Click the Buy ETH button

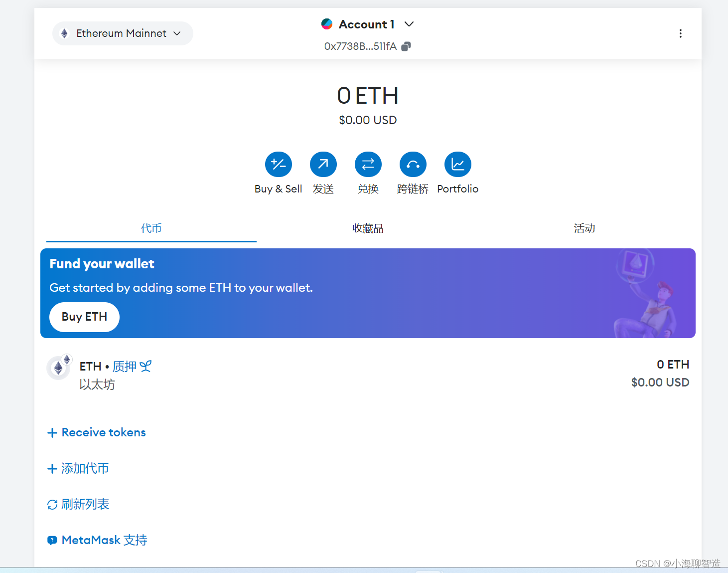(x=84, y=317)
